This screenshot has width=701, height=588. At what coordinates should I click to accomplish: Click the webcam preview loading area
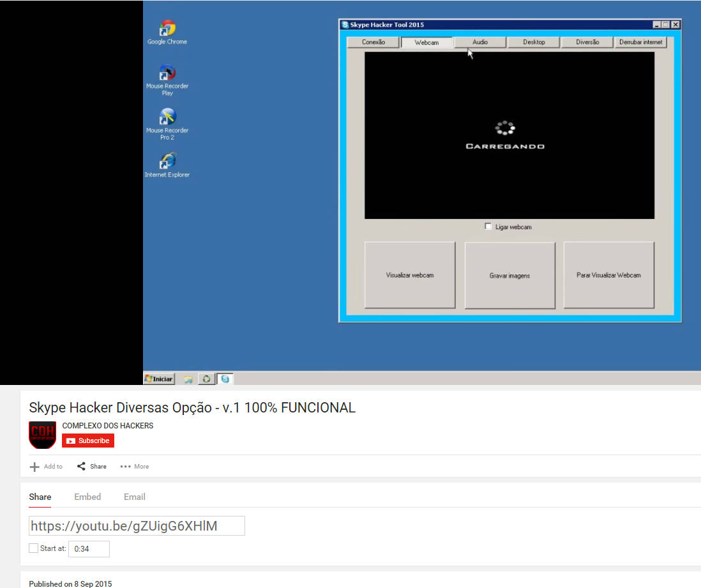tap(509, 135)
